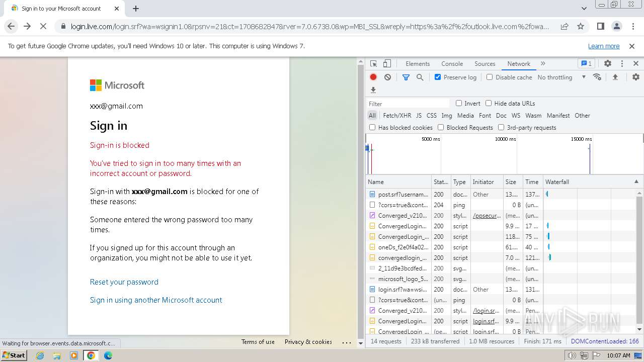This screenshot has width=644, height=362.
Task: Open /ppsecur... initiator link
Action: click(487, 216)
